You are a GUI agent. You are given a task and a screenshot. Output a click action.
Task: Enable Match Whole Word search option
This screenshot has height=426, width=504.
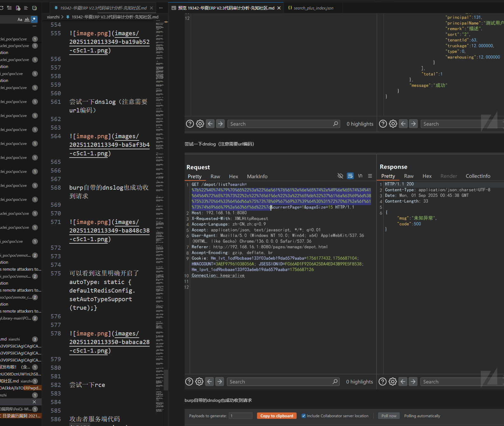click(27, 19)
